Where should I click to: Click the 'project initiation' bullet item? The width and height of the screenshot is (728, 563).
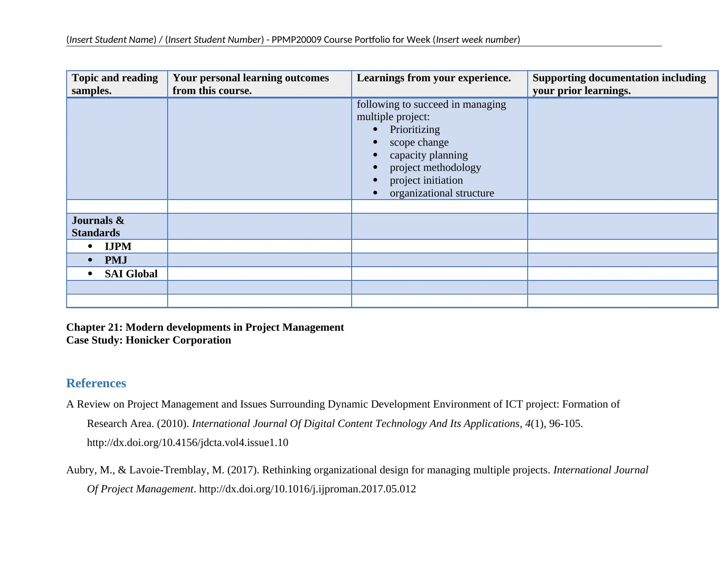(x=426, y=180)
